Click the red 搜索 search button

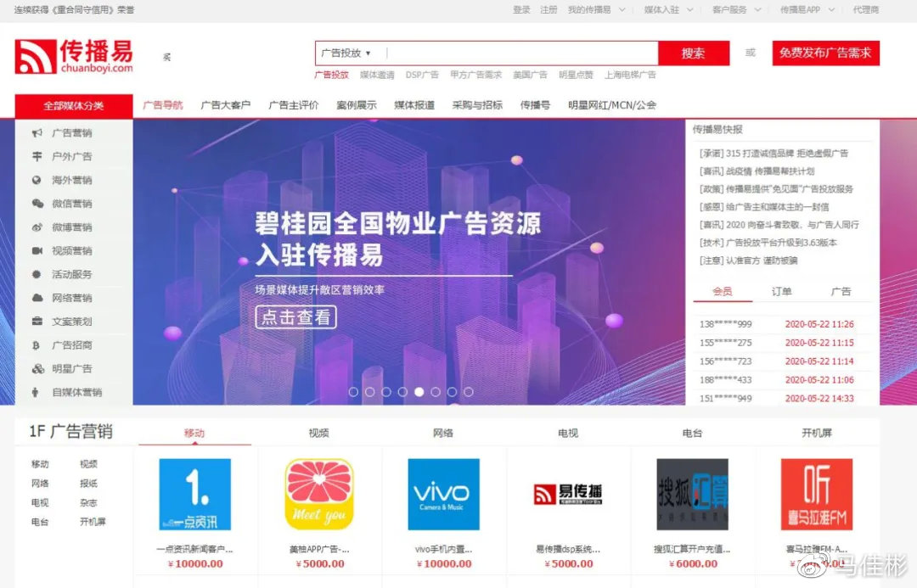click(694, 53)
